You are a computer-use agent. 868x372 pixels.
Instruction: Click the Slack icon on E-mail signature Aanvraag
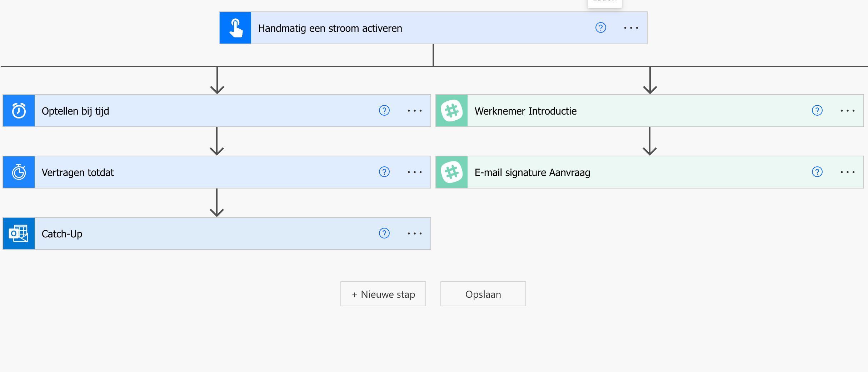click(451, 172)
